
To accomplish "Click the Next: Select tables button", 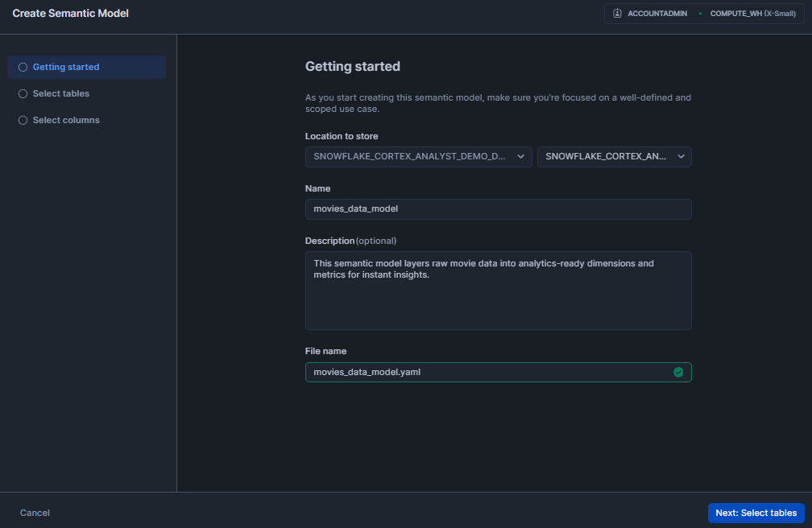I will (756, 513).
